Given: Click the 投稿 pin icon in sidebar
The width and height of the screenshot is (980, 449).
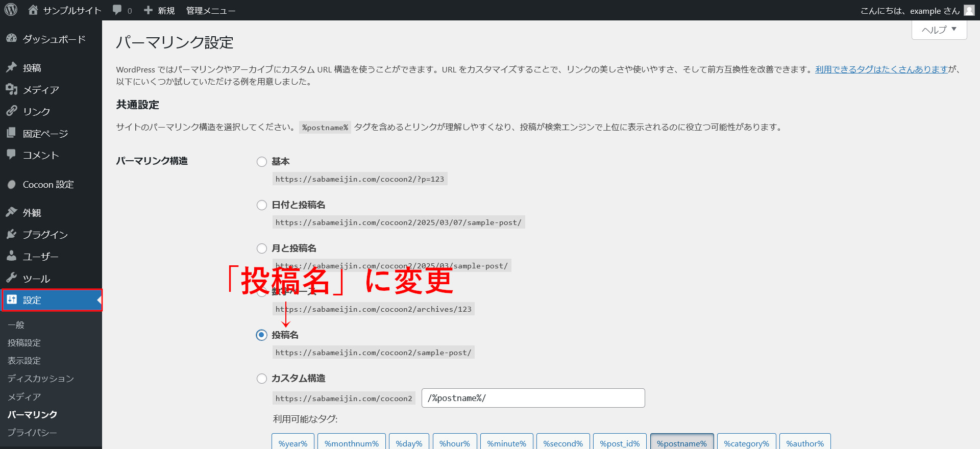Looking at the screenshot, I should [x=11, y=67].
